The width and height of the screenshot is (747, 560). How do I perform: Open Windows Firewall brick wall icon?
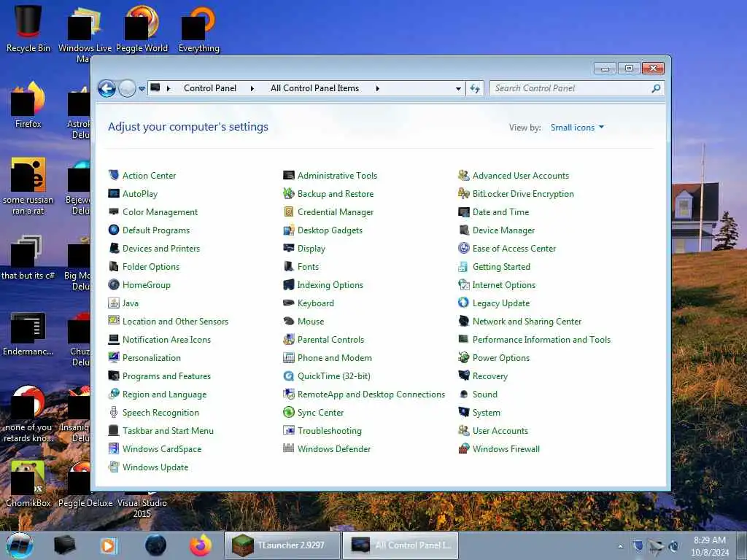[x=463, y=448]
